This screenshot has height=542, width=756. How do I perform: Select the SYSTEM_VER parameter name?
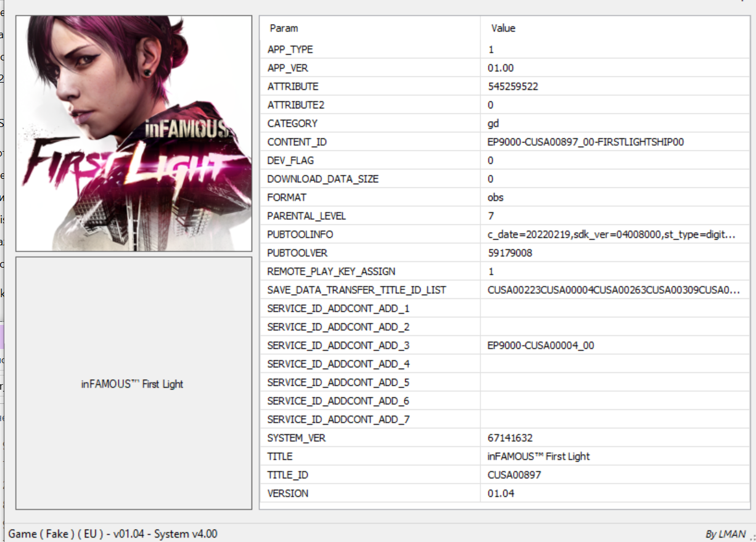point(297,438)
